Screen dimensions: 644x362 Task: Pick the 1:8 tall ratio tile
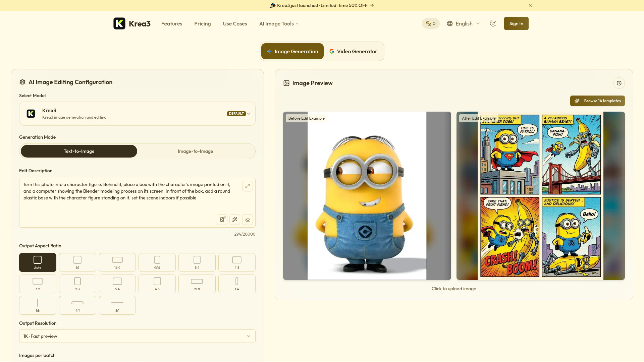[38, 305]
